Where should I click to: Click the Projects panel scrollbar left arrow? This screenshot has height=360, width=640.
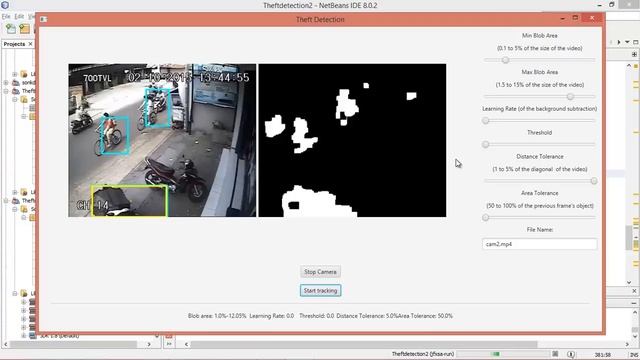(x=6, y=344)
